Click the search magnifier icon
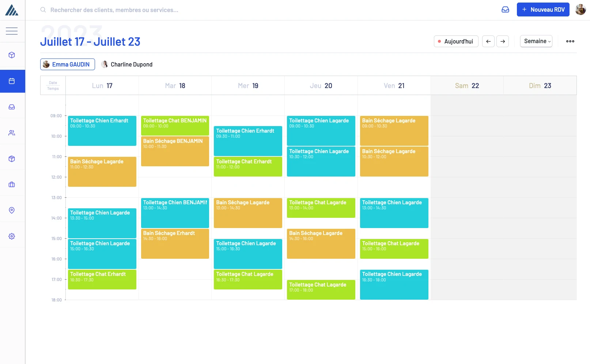The height and width of the screenshot is (364, 590). (43, 10)
